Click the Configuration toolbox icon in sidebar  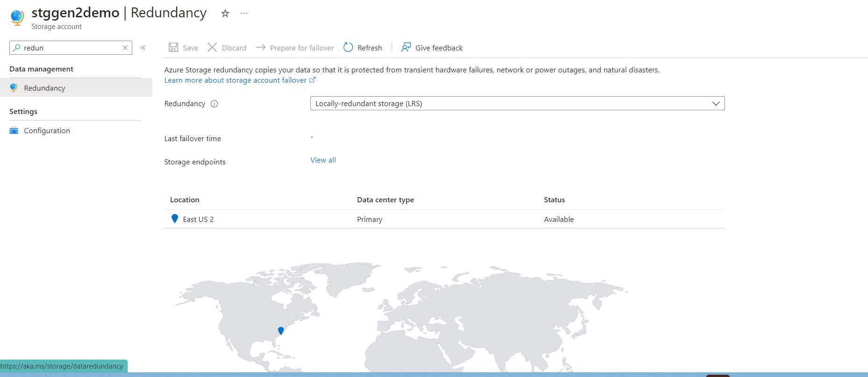[x=14, y=130]
